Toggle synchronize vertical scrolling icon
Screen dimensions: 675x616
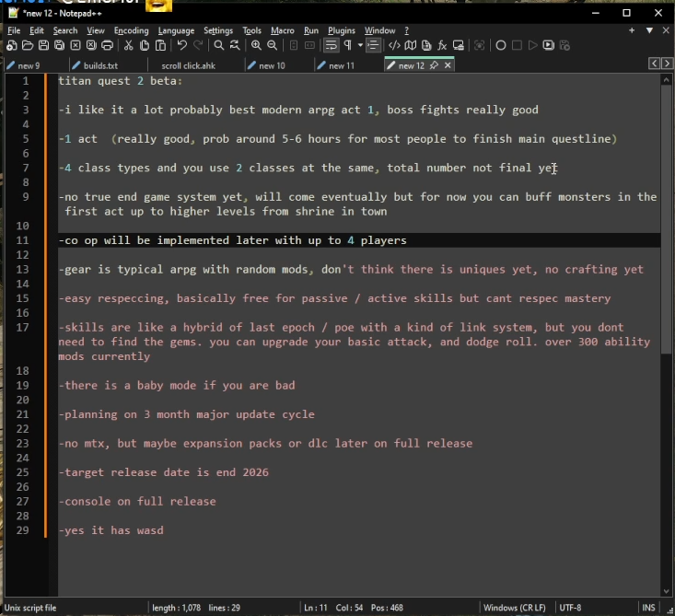point(294,45)
